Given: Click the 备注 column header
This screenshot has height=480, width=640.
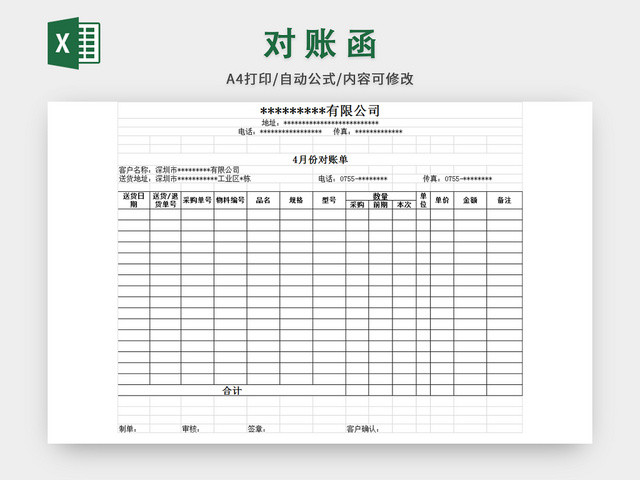Looking at the screenshot, I should 504,200.
